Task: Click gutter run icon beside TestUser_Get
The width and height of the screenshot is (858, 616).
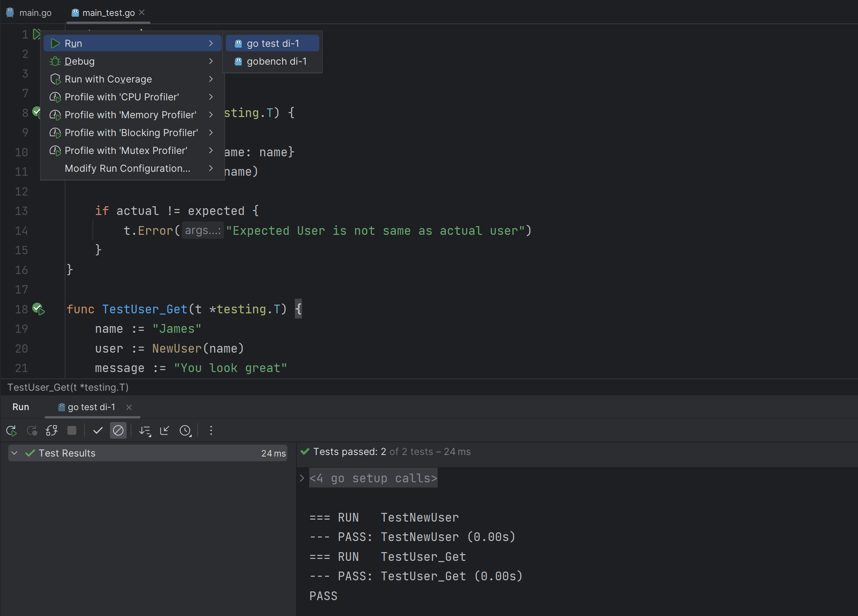Action: click(38, 309)
